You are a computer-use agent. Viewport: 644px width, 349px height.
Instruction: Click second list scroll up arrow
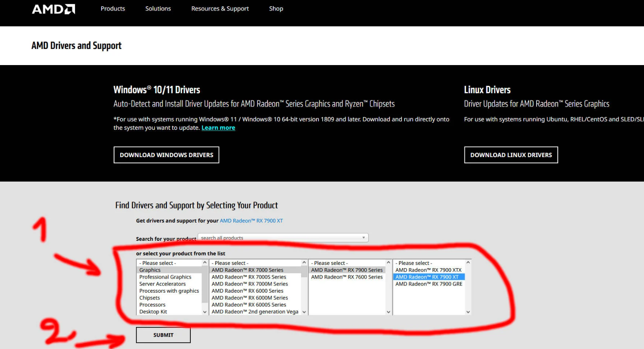pos(304,263)
